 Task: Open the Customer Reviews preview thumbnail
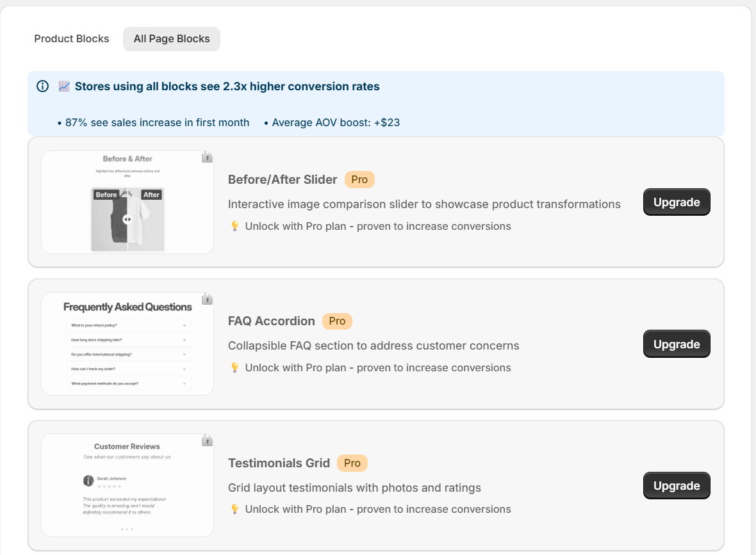(x=127, y=485)
